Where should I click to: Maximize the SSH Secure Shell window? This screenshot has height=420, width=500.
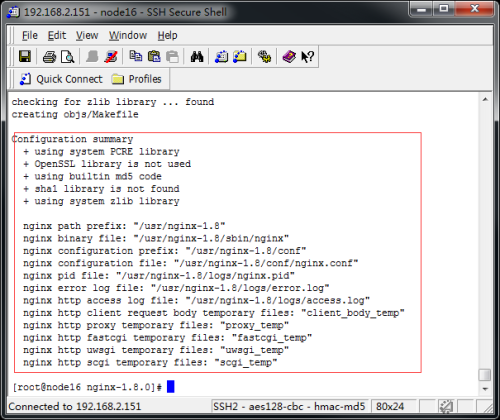click(444, 9)
